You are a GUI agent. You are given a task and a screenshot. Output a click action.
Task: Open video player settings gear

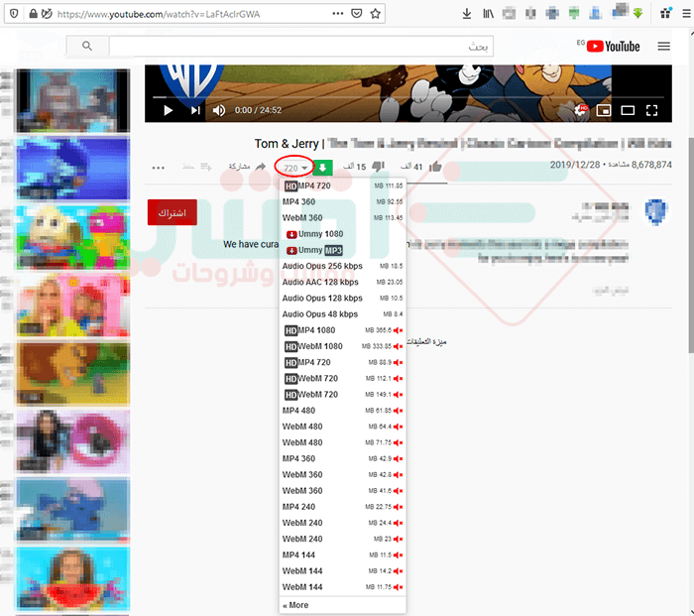(x=580, y=110)
